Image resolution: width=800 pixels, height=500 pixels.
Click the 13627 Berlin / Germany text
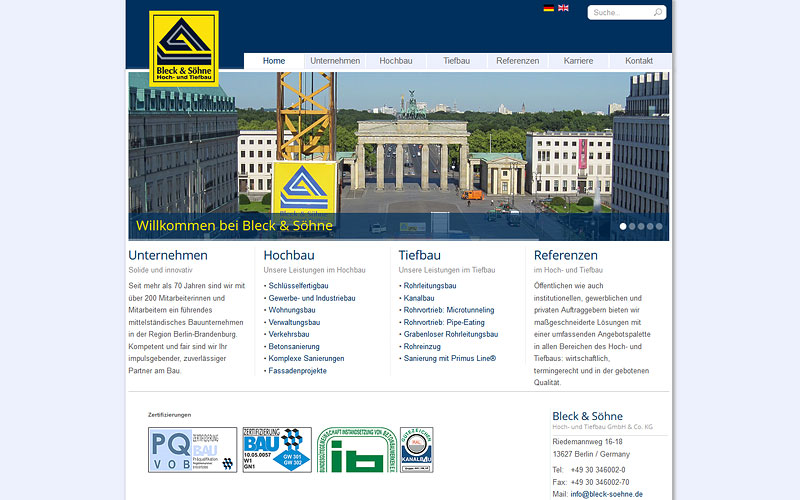click(x=591, y=454)
